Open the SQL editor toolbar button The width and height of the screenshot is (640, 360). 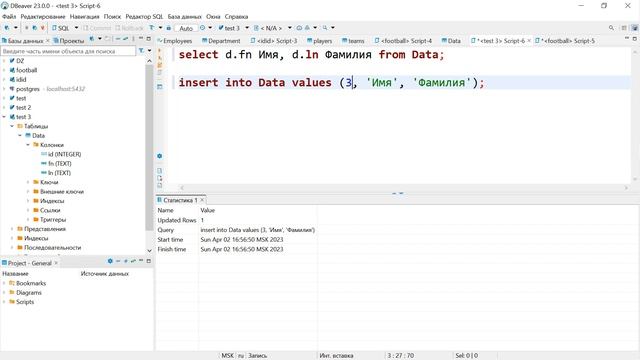(60, 28)
